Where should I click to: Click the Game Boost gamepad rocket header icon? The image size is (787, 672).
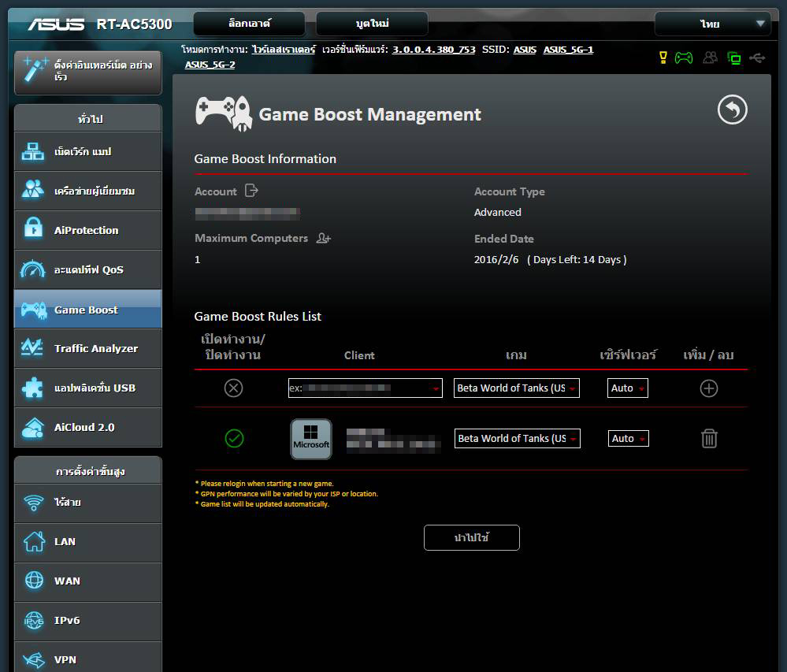click(x=224, y=113)
